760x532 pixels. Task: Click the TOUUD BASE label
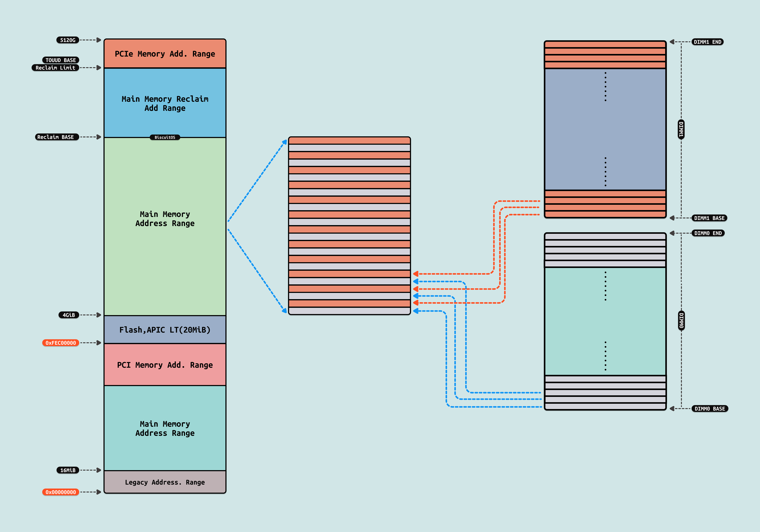(x=61, y=60)
